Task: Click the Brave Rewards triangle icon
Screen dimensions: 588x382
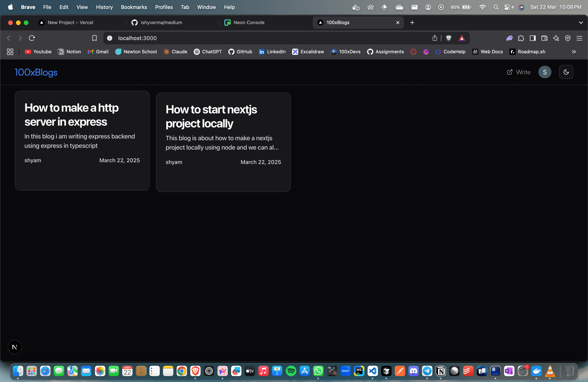Action: click(x=462, y=38)
